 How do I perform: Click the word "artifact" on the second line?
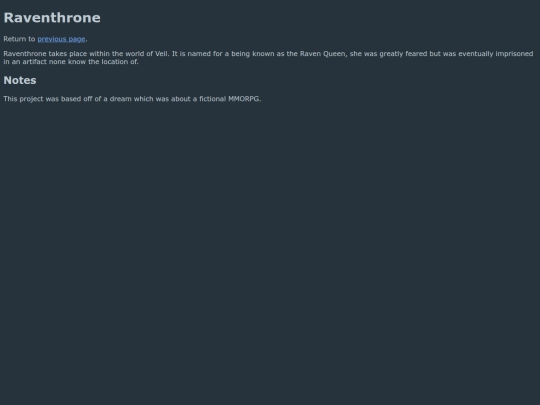(34, 62)
